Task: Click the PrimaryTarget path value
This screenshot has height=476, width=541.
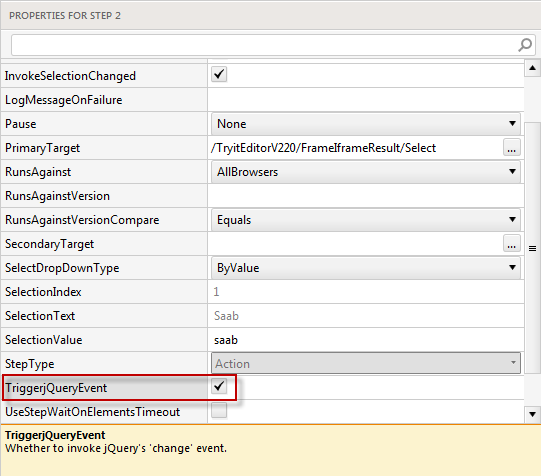Action: coord(323,148)
